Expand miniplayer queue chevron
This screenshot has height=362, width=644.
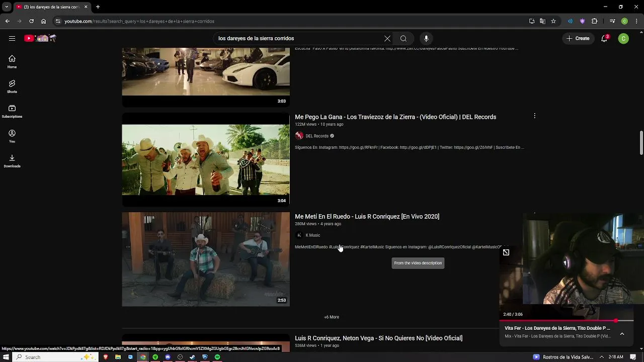(x=622, y=333)
